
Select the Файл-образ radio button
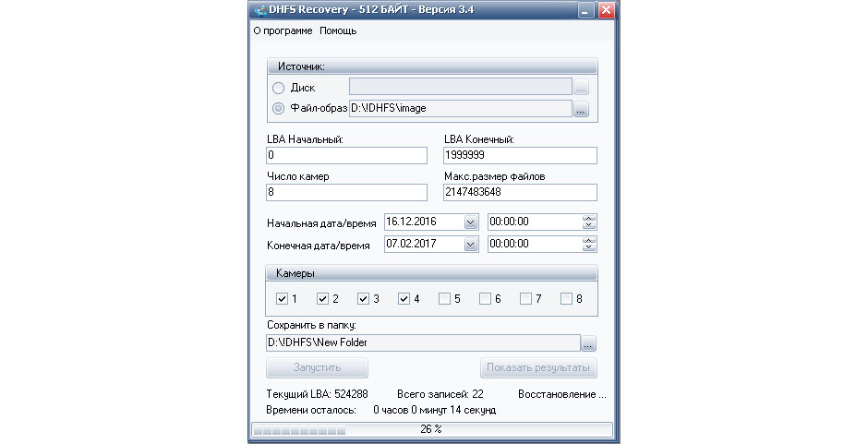[279, 109]
